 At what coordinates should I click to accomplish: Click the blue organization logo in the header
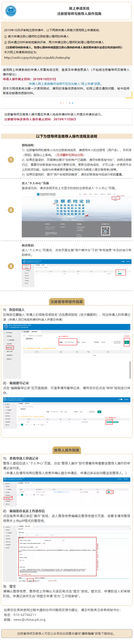(11, 11)
